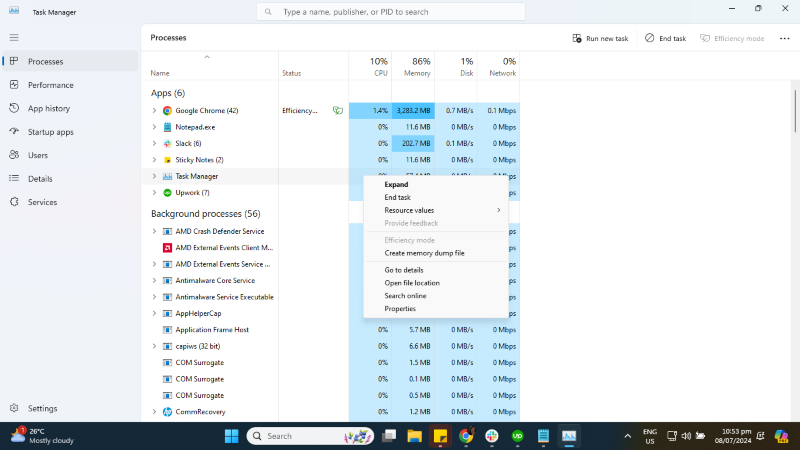This screenshot has width=800, height=450.
Task: Open the Performance page icon
Action: (14, 85)
